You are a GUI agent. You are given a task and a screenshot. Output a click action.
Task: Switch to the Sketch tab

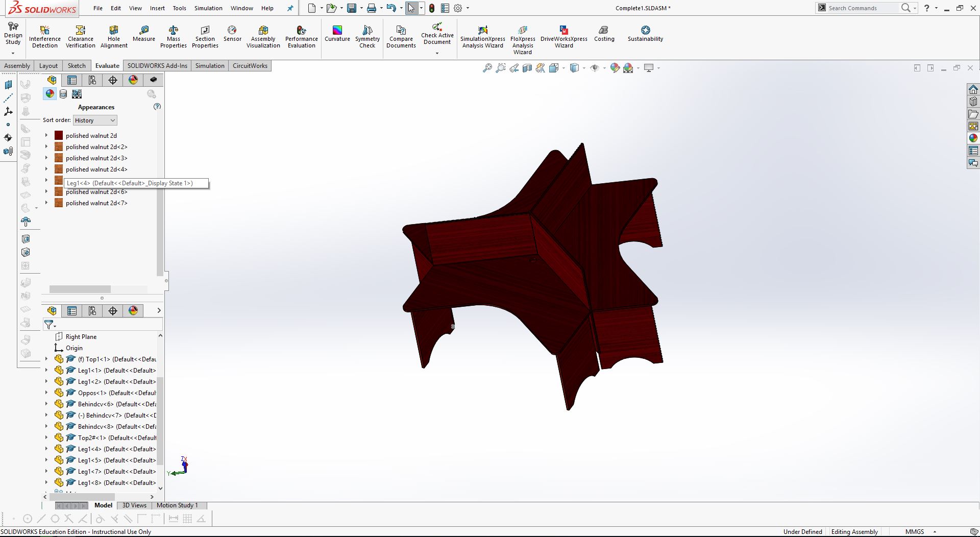(77, 66)
